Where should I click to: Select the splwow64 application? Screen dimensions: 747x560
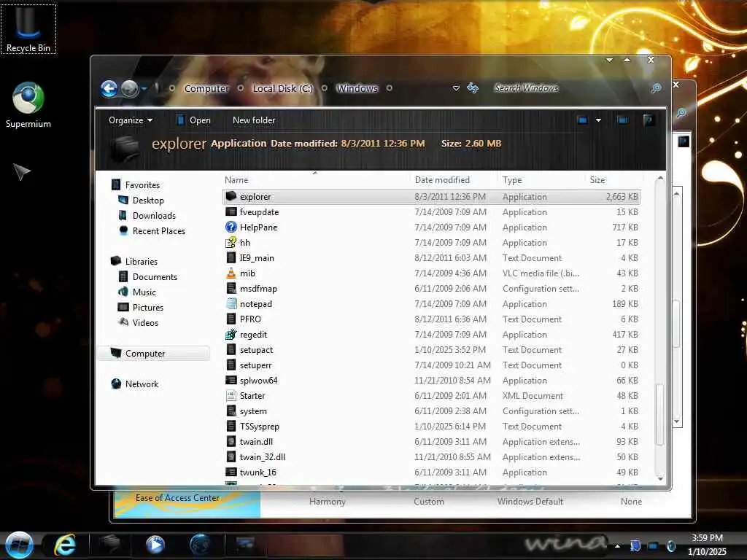[x=431, y=381]
